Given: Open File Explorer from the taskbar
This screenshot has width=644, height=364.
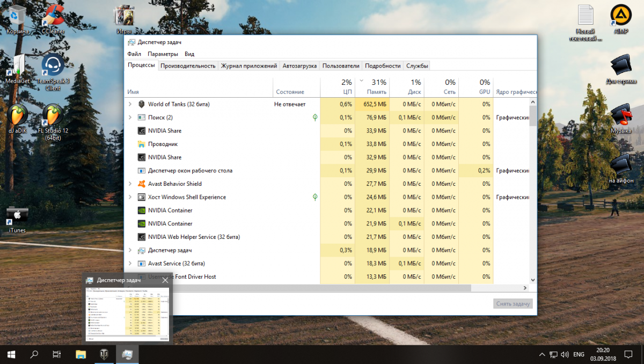Looking at the screenshot, I should tap(80, 354).
